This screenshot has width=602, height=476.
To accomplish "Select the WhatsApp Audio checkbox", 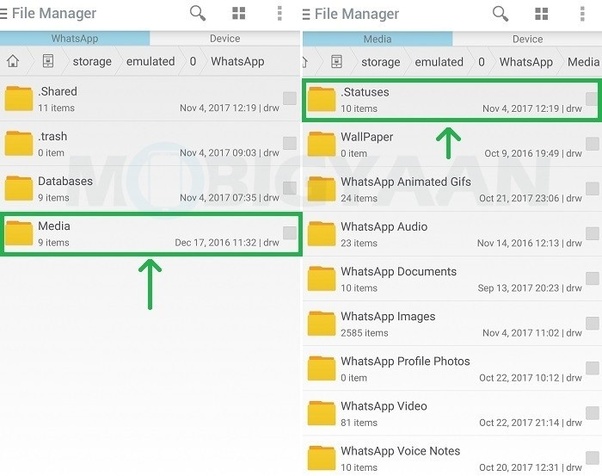I will pos(592,233).
